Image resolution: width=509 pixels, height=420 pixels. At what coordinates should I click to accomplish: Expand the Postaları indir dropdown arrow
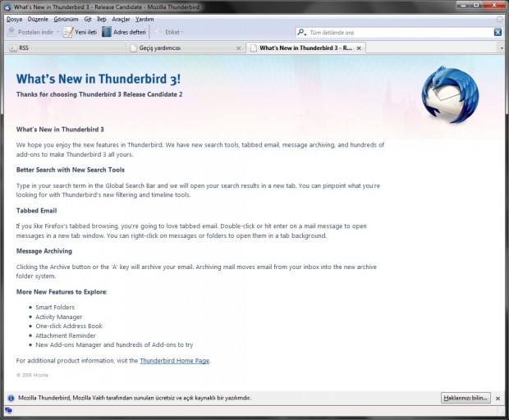[x=57, y=32]
